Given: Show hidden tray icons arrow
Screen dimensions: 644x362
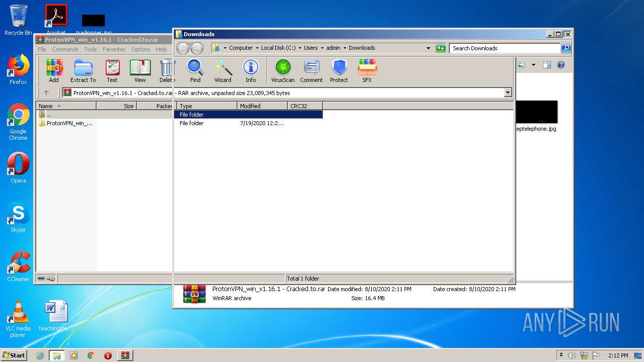Looking at the screenshot, I should [x=561, y=355].
